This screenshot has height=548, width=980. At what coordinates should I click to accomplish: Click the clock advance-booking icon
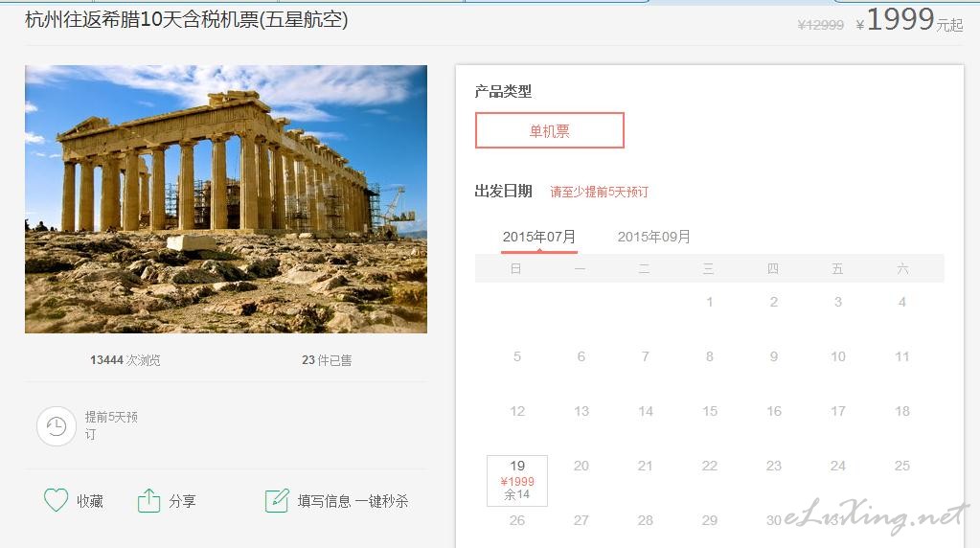click(57, 426)
